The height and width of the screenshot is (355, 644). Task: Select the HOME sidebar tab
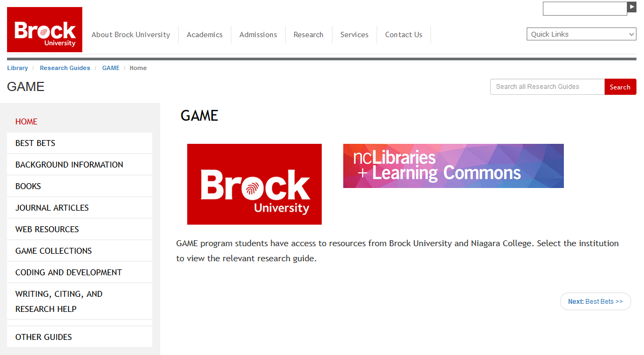click(x=80, y=122)
